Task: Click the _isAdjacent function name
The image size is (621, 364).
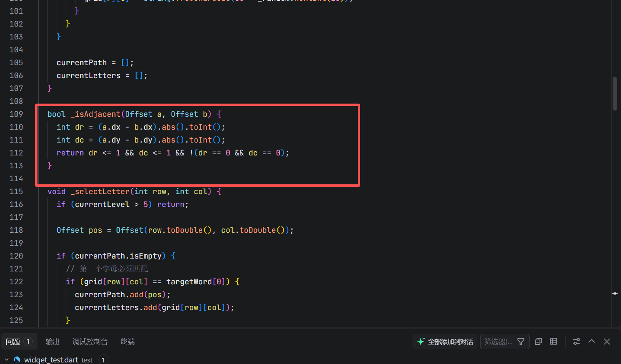Action: (95, 114)
